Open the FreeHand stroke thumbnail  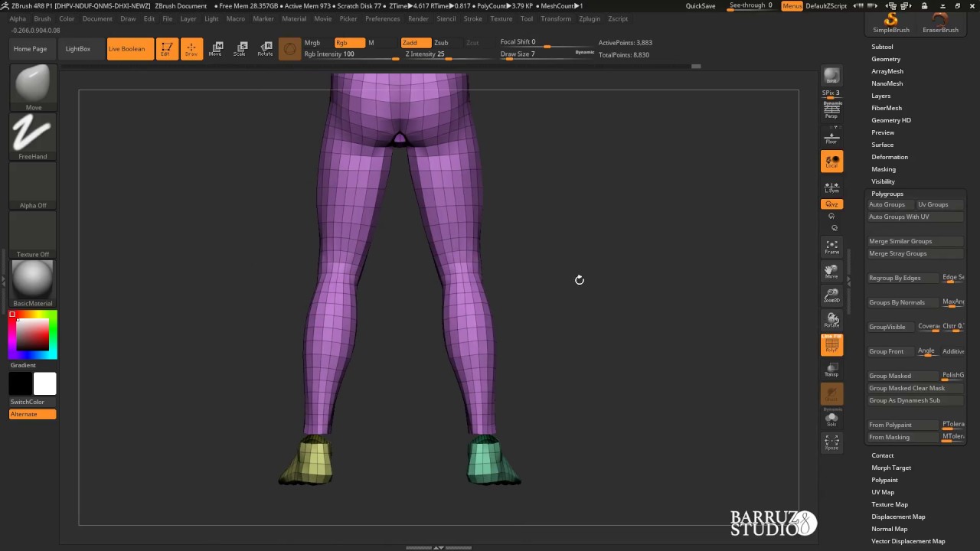33,136
